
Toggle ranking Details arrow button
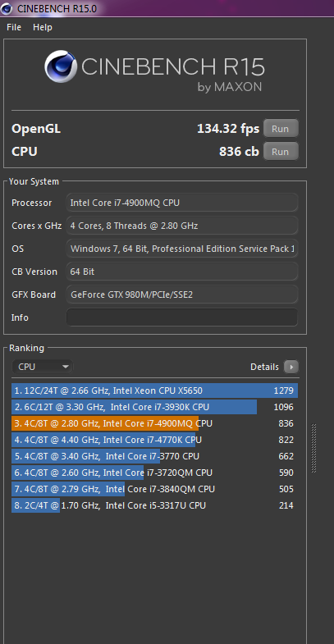point(291,367)
